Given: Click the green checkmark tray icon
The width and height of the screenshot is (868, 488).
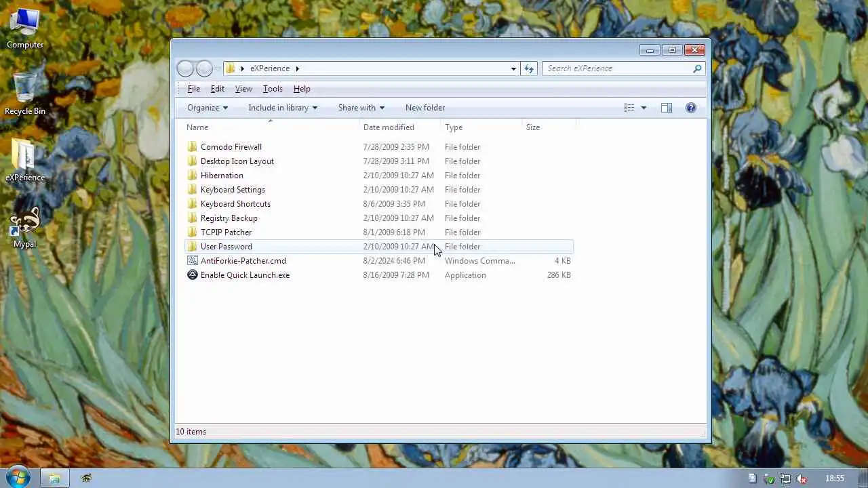Looking at the screenshot, I should (769, 479).
